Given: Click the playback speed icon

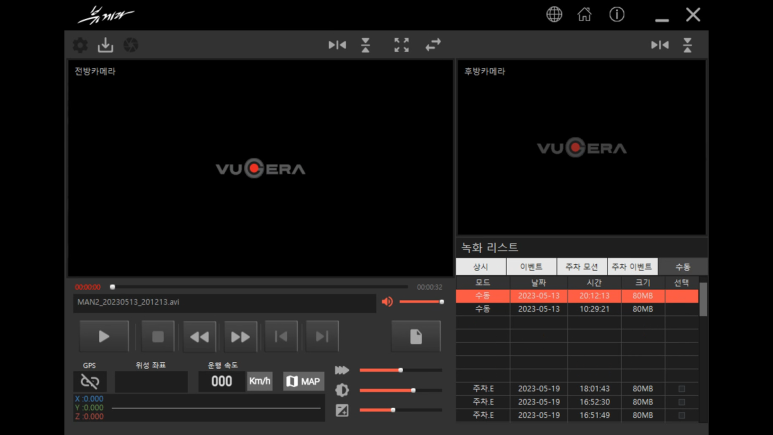Looking at the screenshot, I should tap(342, 370).
